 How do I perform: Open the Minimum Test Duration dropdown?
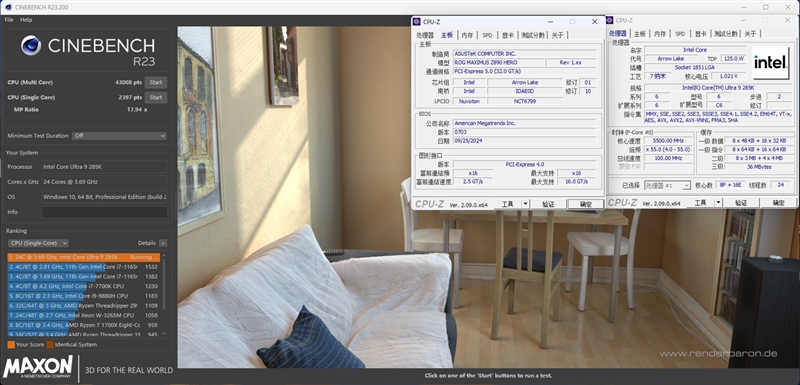pyautogui.click(x=119, y=136)
